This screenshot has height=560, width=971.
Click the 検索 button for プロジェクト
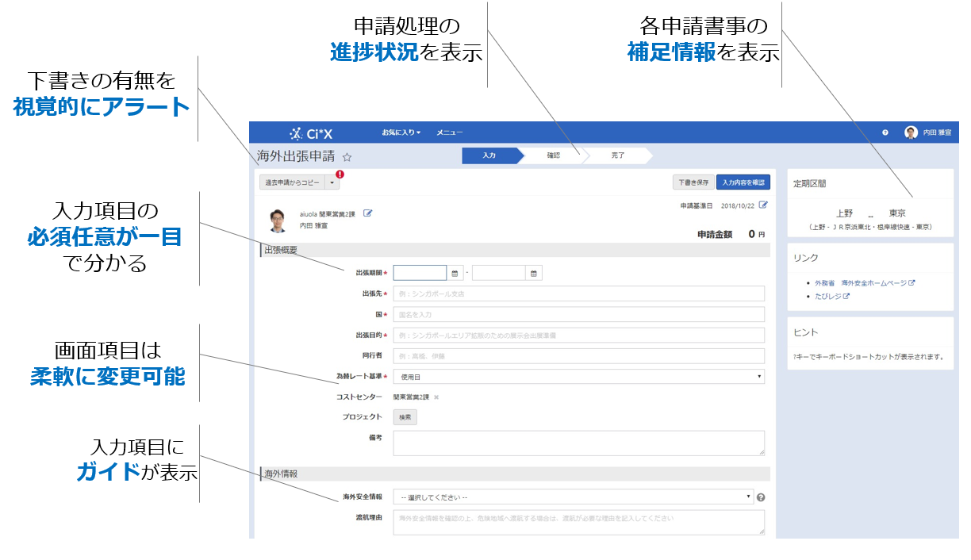405,416
